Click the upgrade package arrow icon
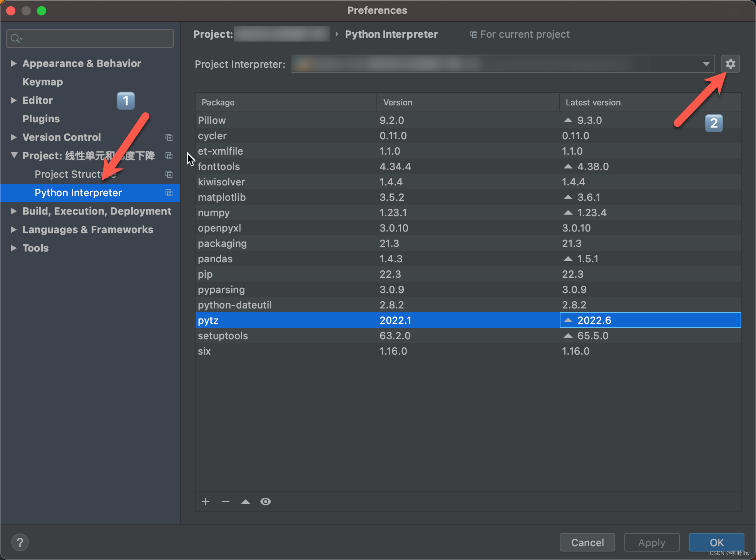Viewport: 756px width, 560px height. click(x=246, y=502)
